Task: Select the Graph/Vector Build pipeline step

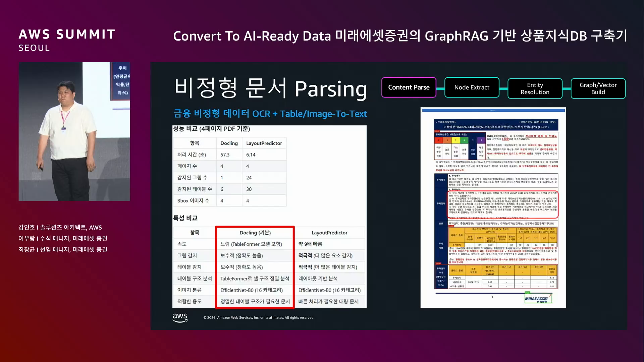Action: tap(598, 88)
